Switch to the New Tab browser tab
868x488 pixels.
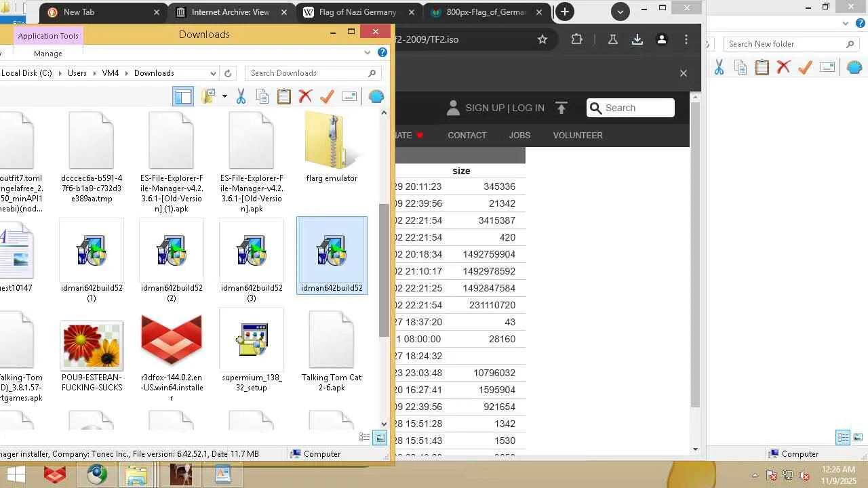click(103, 12)
